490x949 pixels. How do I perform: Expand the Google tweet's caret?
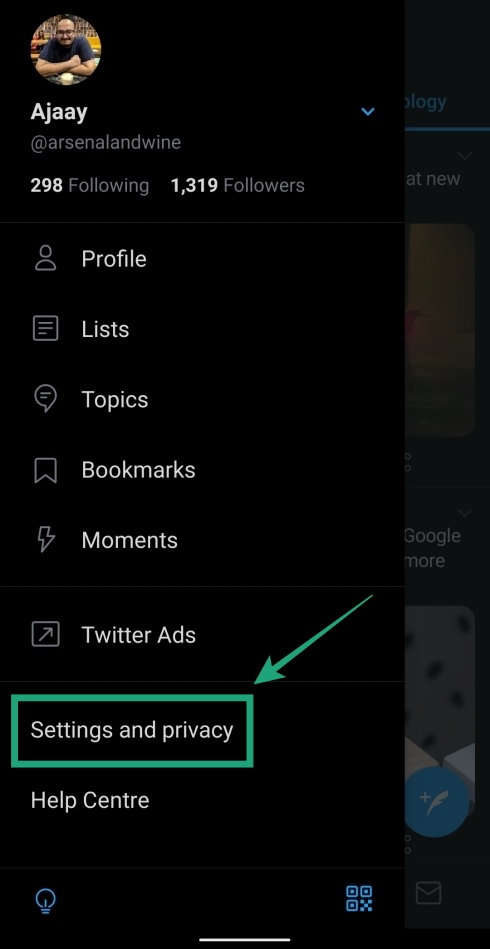465,513
